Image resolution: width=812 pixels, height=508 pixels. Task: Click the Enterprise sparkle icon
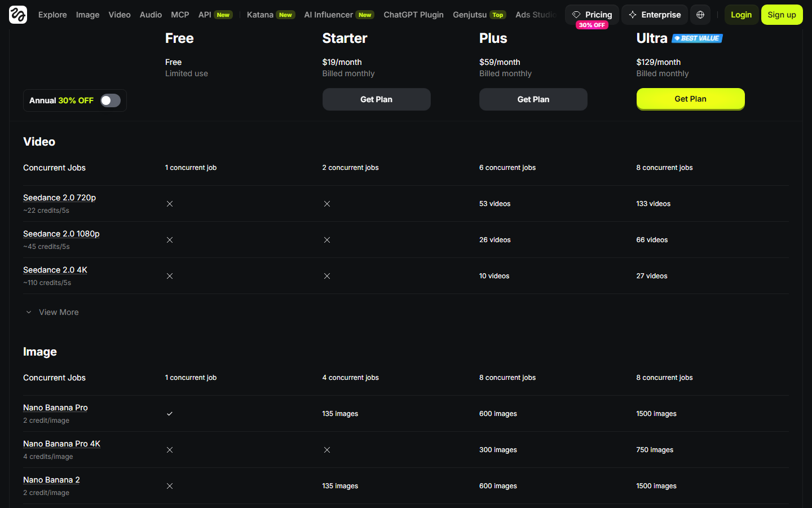click(633, 15)
